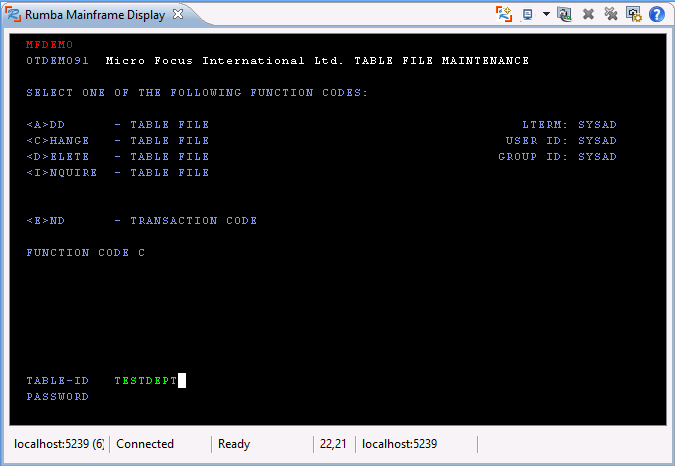Click the single gray X disconnect icon
Viewport: 675px width, 466px height.
589,14
